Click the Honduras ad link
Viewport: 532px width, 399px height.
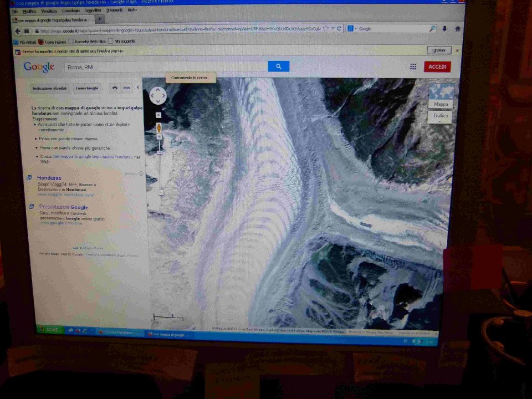coord(49,178)
